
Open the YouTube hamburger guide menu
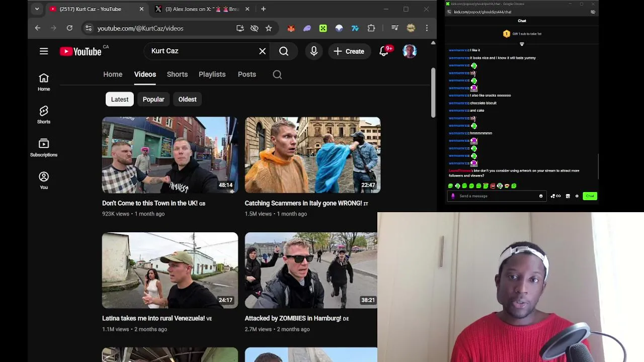44,51
